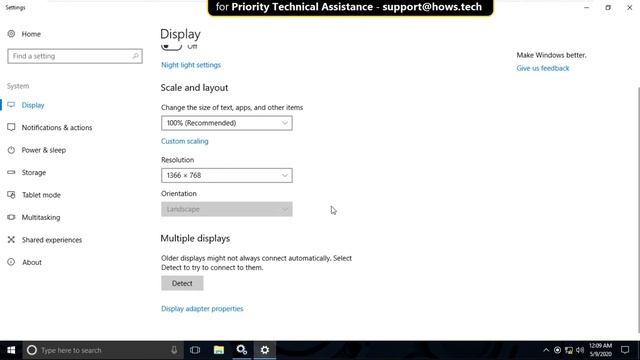Click the Multitasking label in the sidebar
This screenshot has width=640, height=360.
tap(41, 218)
